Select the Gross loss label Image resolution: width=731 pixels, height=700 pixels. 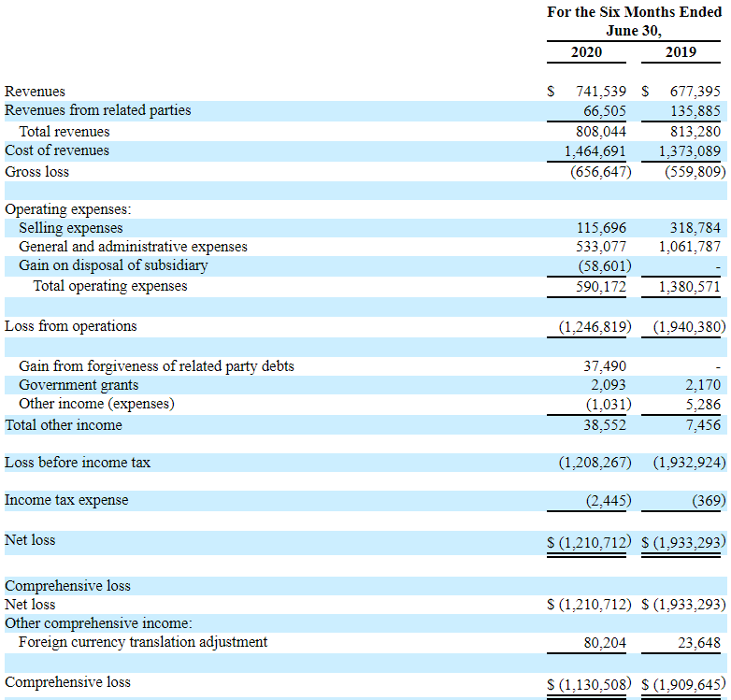tap(36, 172)
